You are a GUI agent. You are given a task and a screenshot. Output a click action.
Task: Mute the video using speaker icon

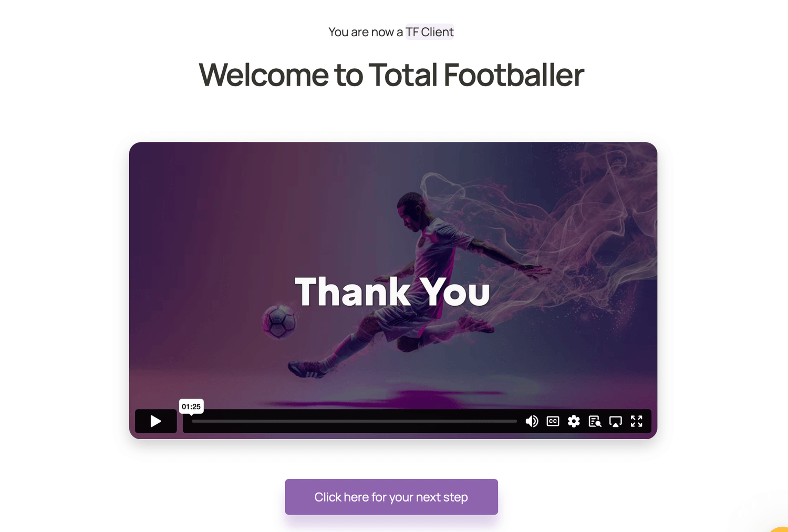[x=532, y=421]
